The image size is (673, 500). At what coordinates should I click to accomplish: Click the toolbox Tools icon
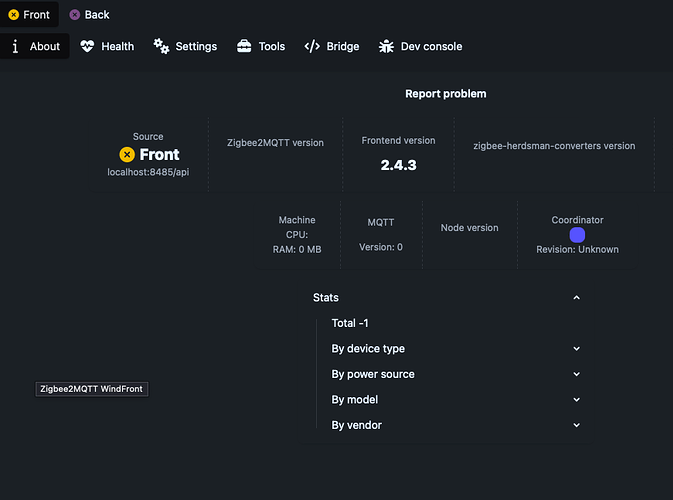(244, 46)
